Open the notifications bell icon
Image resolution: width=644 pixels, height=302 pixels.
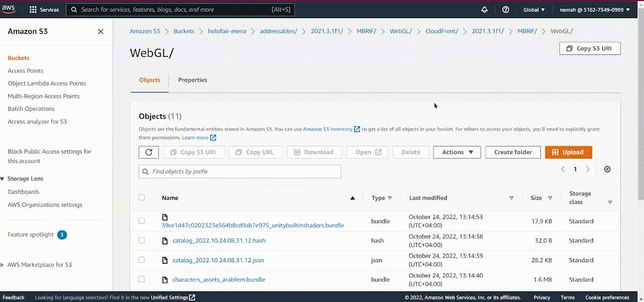[x=485, y=10]
